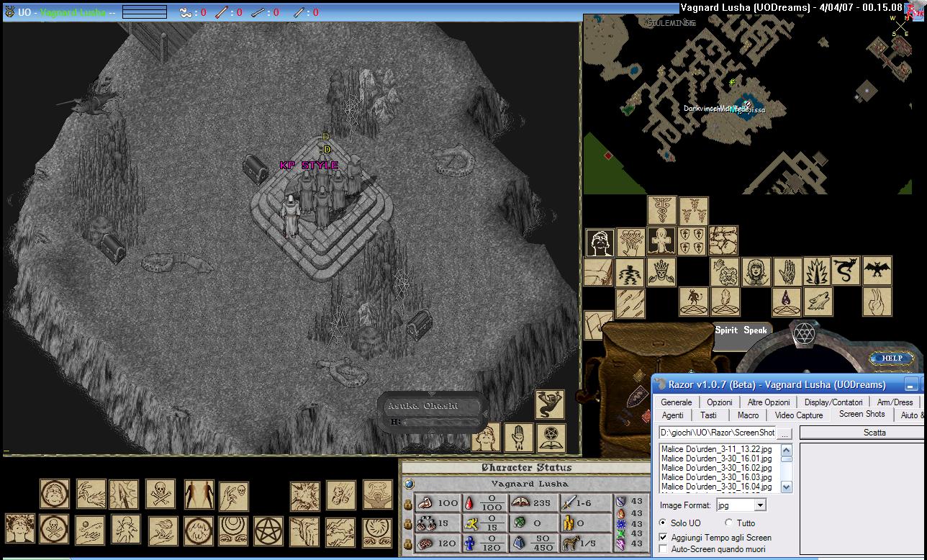This screenshot has width=927, height=560.
Task: Switch to the Display/Contatori tab
Action: [833, 402]
